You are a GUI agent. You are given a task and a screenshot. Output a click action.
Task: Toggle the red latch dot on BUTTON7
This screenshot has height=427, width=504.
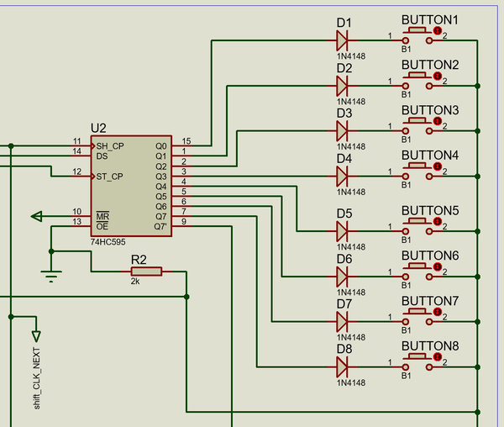(x=438, y=312)
